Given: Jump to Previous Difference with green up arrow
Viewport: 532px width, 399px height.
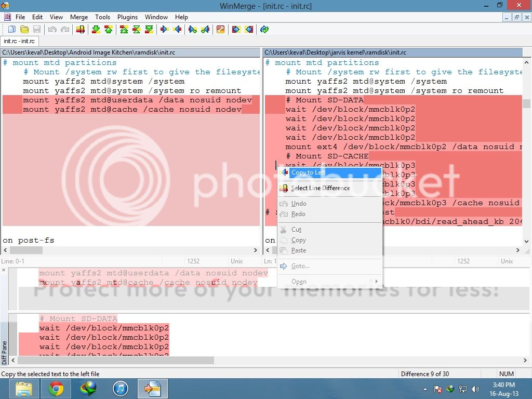Looking at the screenshot, I should coord(109,30).
